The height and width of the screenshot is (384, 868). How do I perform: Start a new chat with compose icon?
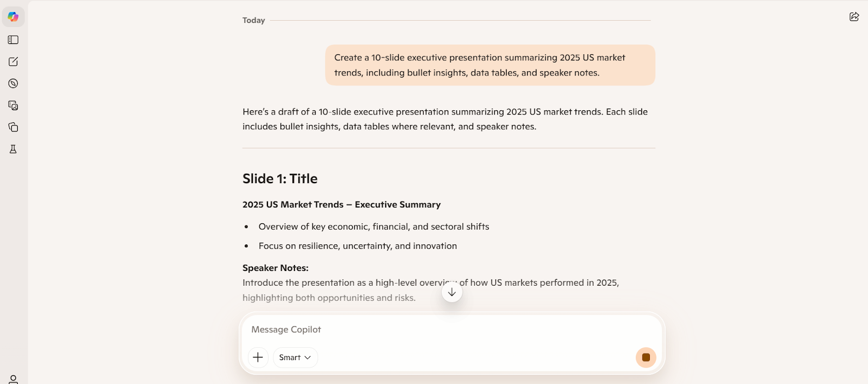click(x=13, y=61)
